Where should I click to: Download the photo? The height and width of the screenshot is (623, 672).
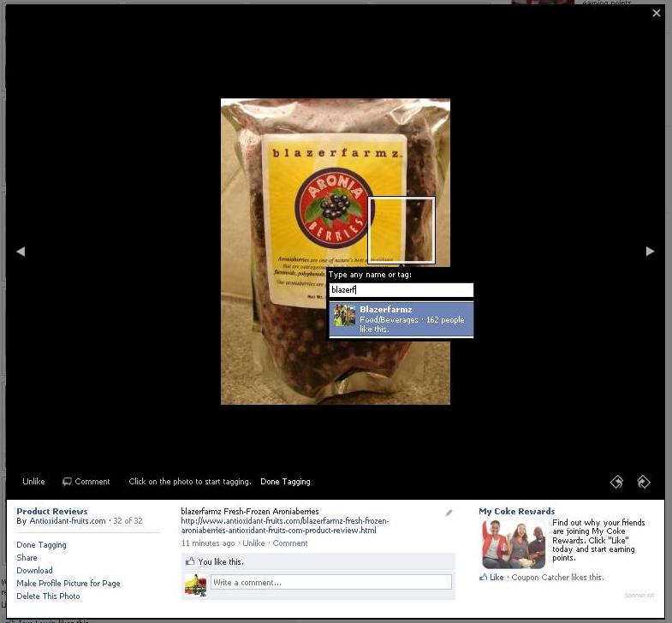34,570
